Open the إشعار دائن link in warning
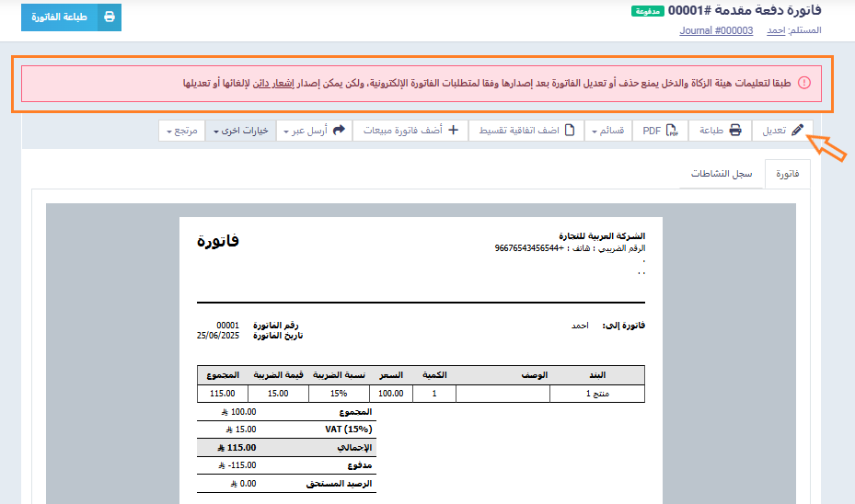The height and width of the screenshot is (504, 855). pyautogui.click(x=275, y=84)
